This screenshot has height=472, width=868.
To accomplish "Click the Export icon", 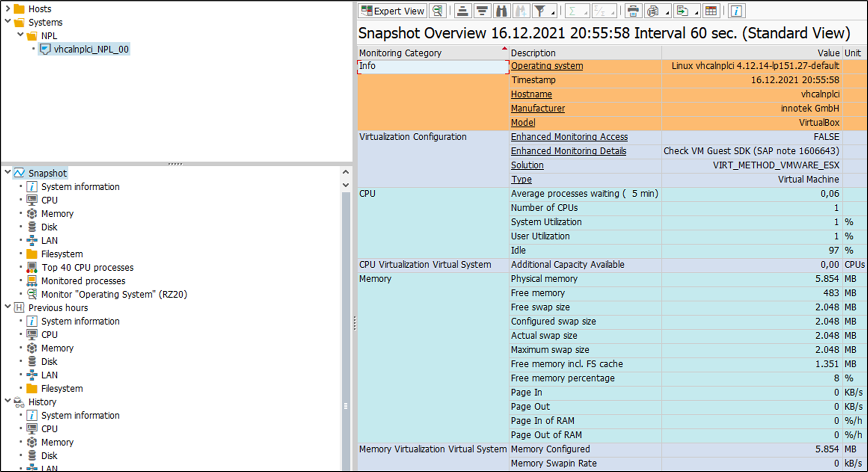I will click(x=682, y=10).
